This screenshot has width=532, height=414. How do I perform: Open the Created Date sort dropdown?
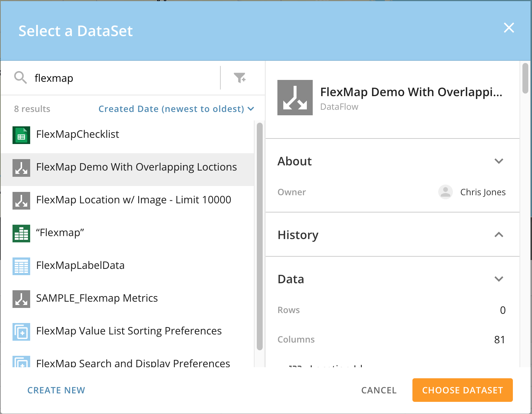click(176, 109)
